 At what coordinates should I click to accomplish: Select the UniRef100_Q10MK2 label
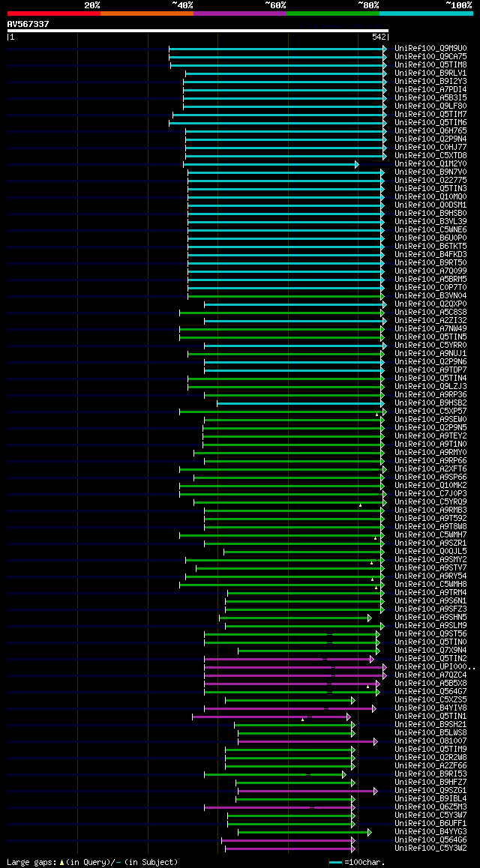click(430, 486)
